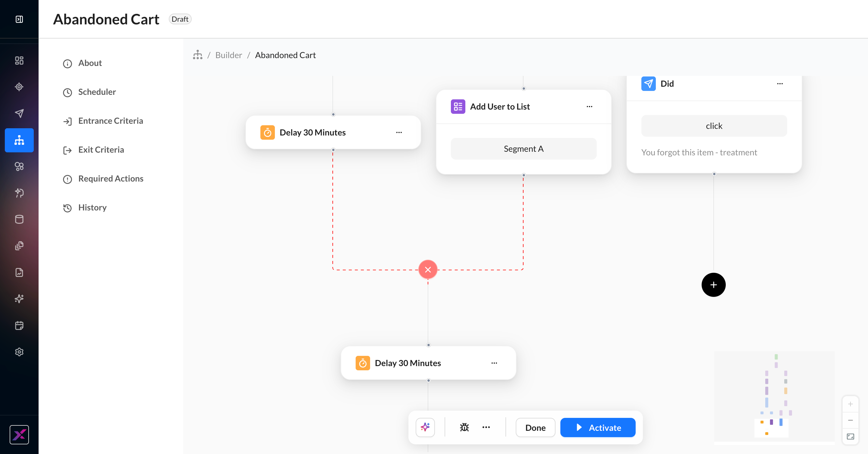Zoom out on the canvas
Screen dimensions: 868x454
click(x=851, y=420)
